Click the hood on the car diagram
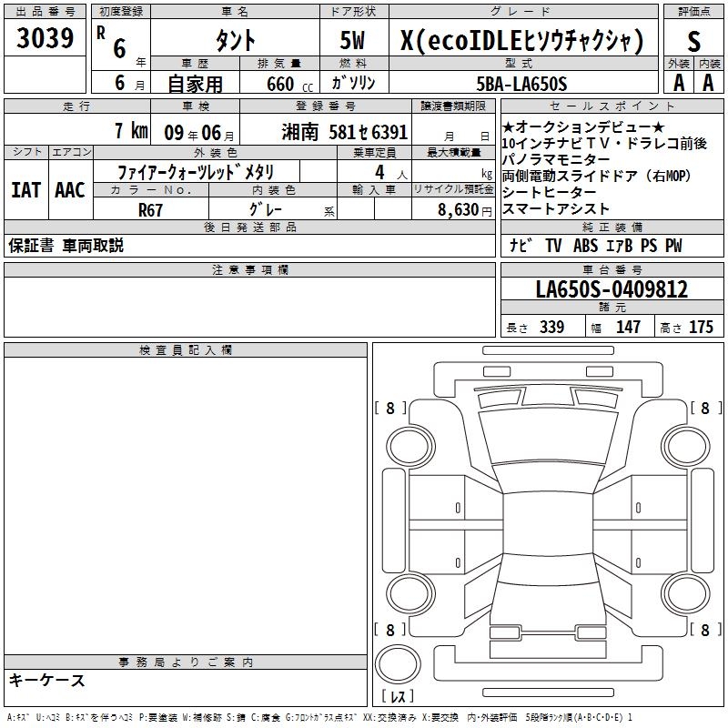Image resolution: width=728 pixels, height=728 pixels. [x=548, y=437]
